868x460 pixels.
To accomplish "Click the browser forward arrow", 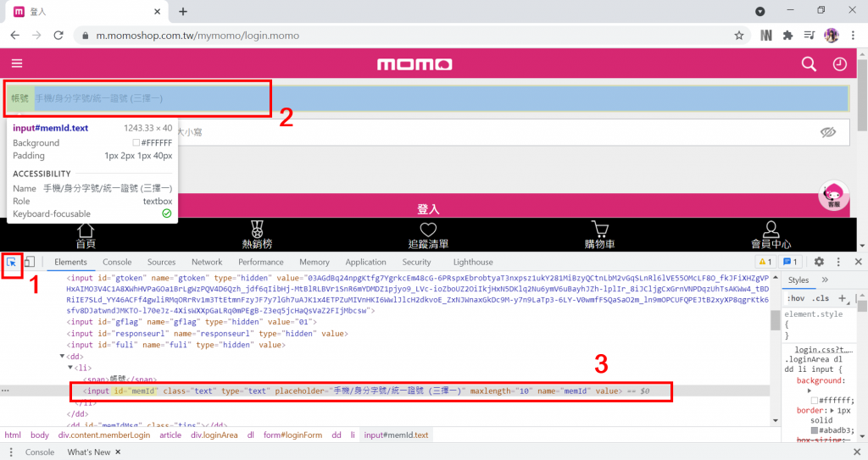I will click(36, 36).
